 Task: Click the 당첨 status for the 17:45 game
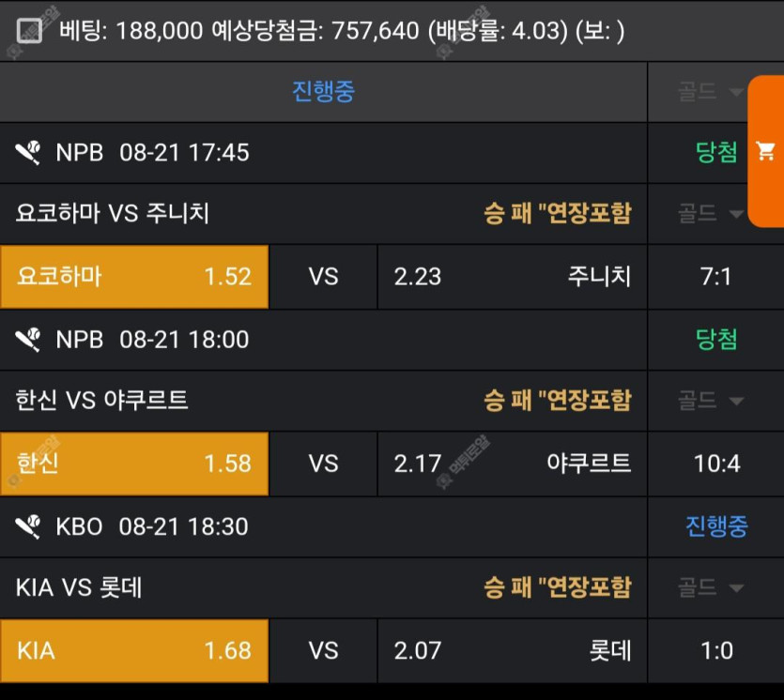coord(716,152)
